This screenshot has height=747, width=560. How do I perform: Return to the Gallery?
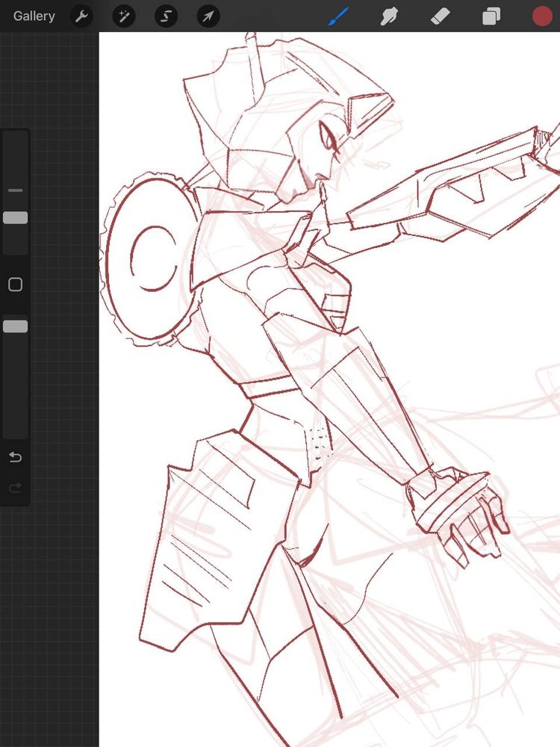[34, 16]
